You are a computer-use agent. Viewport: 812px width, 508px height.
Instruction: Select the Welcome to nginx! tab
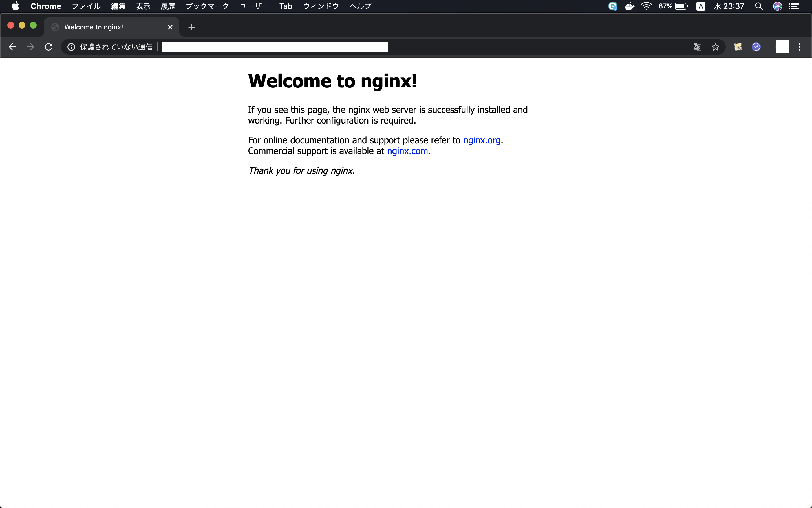112,27
